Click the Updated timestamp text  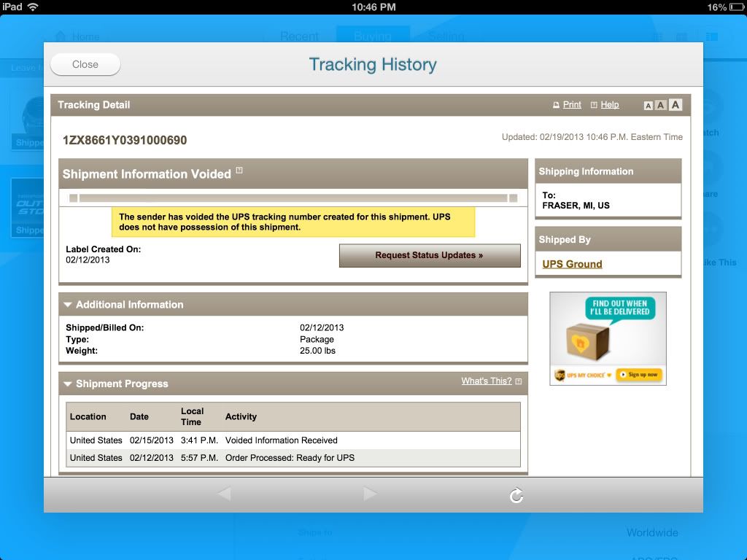click(x=592, y=137)
